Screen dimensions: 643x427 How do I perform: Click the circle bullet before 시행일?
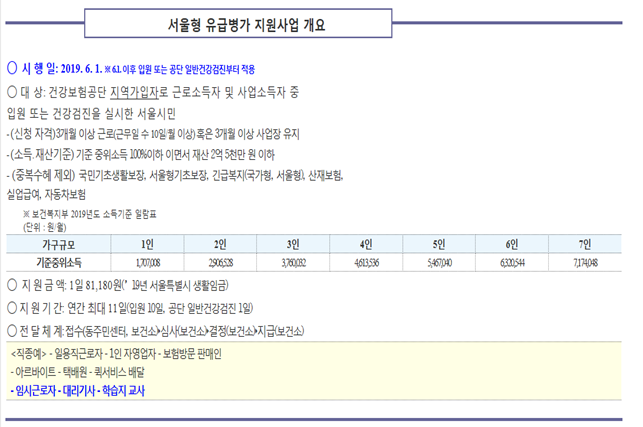(12, 67)
